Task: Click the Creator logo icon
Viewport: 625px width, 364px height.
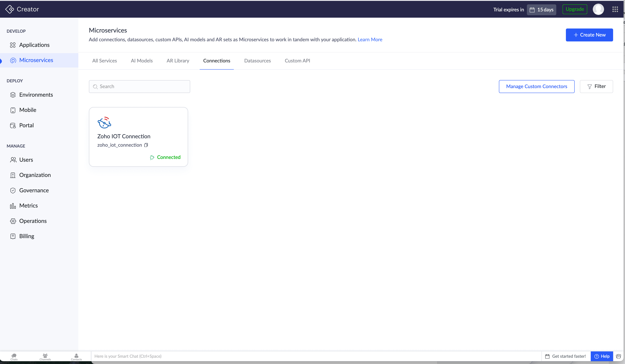Action: pos(10,9)
